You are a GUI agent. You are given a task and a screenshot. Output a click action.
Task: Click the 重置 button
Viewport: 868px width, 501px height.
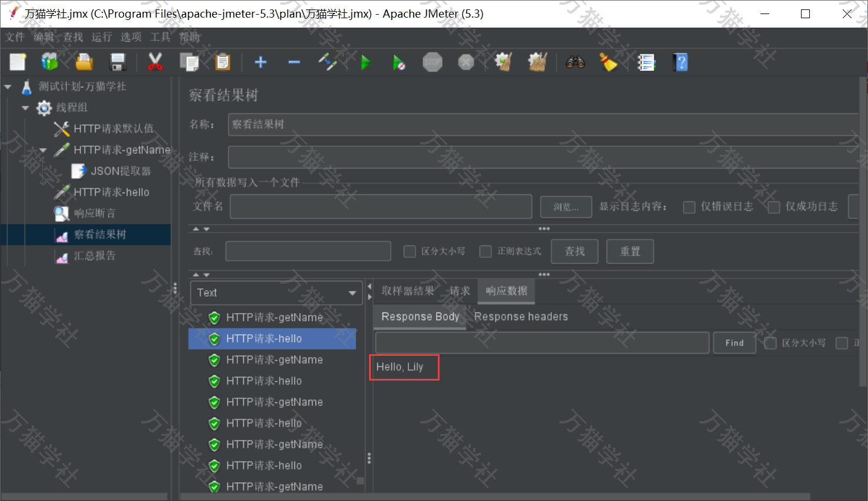tap(631, 251)
